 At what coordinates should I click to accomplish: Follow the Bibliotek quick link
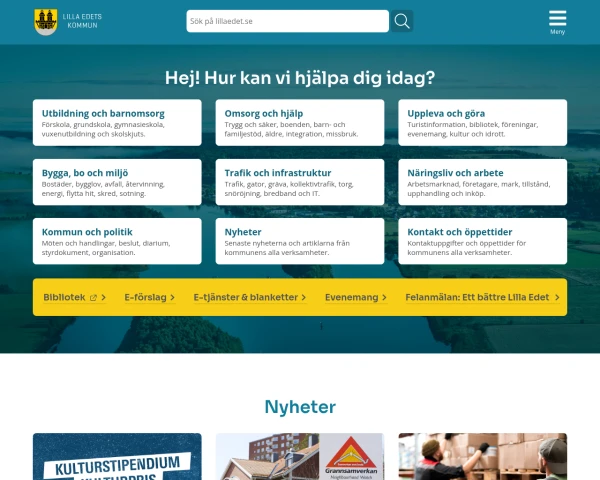[x=74, y=297]
